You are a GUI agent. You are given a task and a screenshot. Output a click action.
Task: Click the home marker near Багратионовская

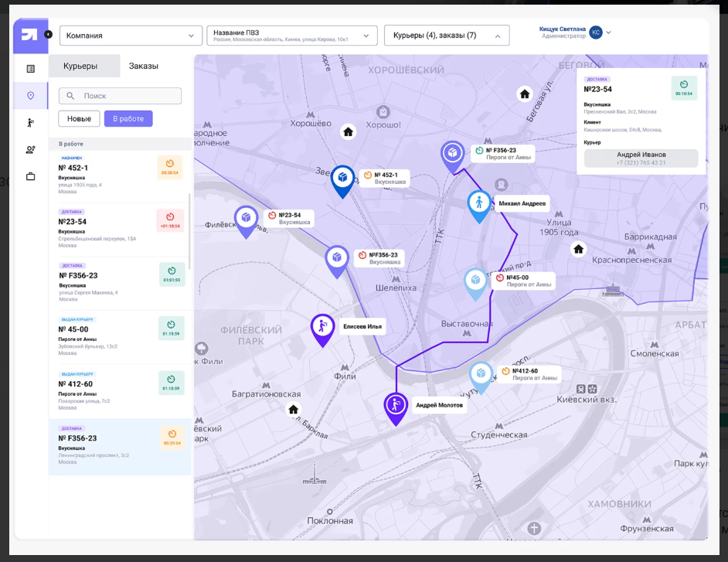point(294,410)
